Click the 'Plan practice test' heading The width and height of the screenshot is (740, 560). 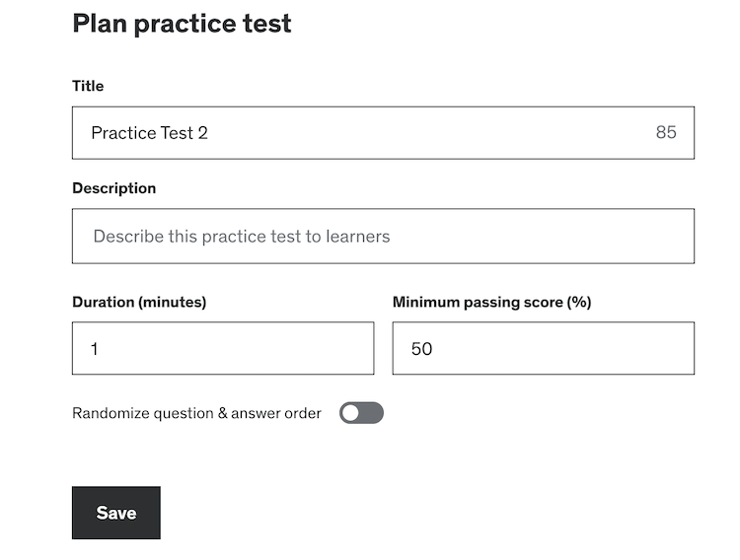[182, 24]
